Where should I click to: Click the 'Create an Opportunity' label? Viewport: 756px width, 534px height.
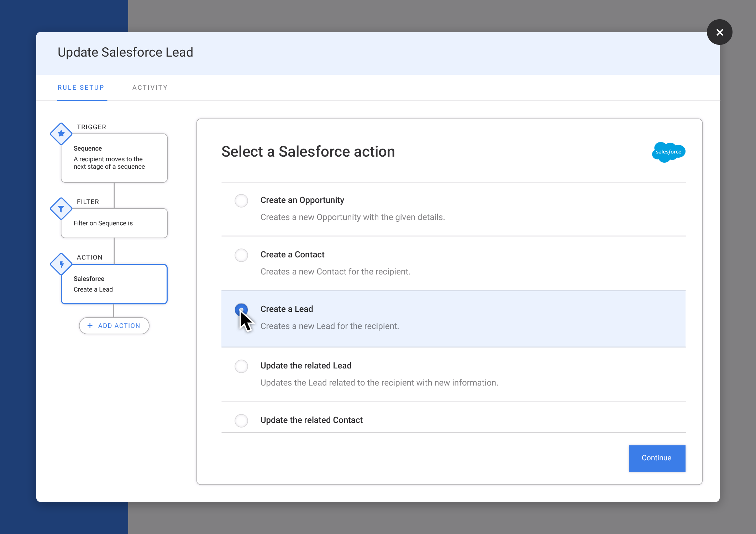[302, 200]
